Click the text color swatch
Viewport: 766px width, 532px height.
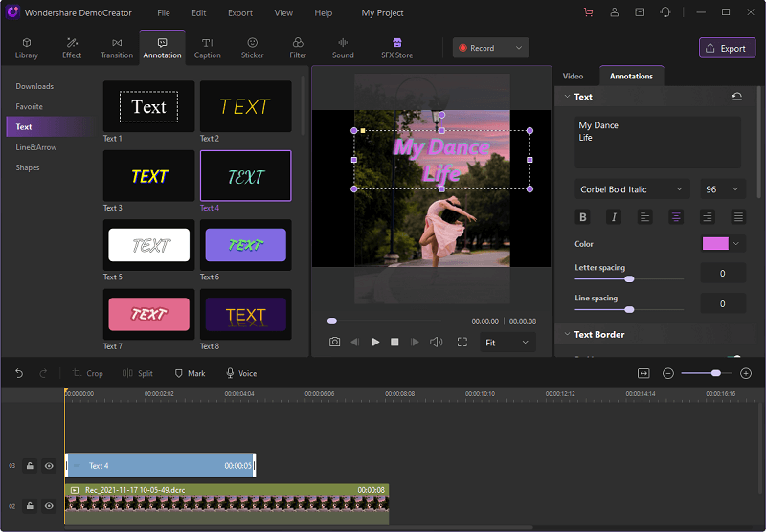(715, 244)
